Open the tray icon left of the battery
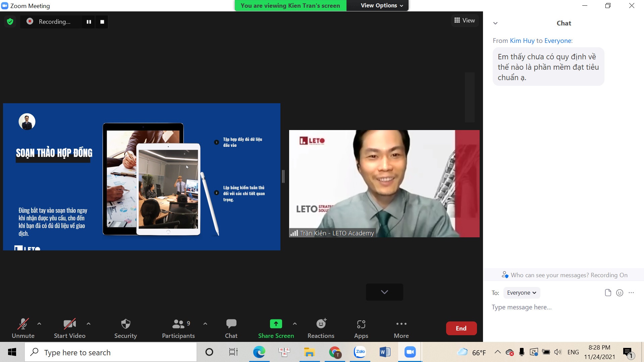This screenshot has width=644, height=362. click(534, 352)
